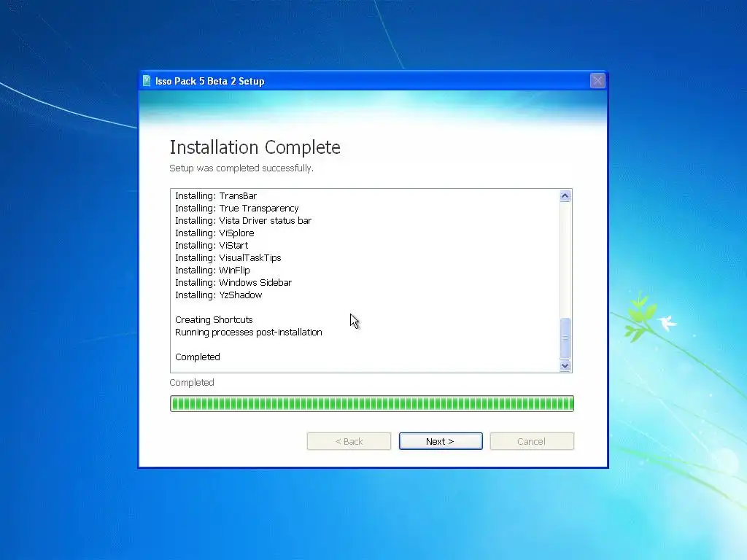Click the 'Isso Pack 5 Beta 2 Setup' title
The image size is (747, 560).
(209, 82)
